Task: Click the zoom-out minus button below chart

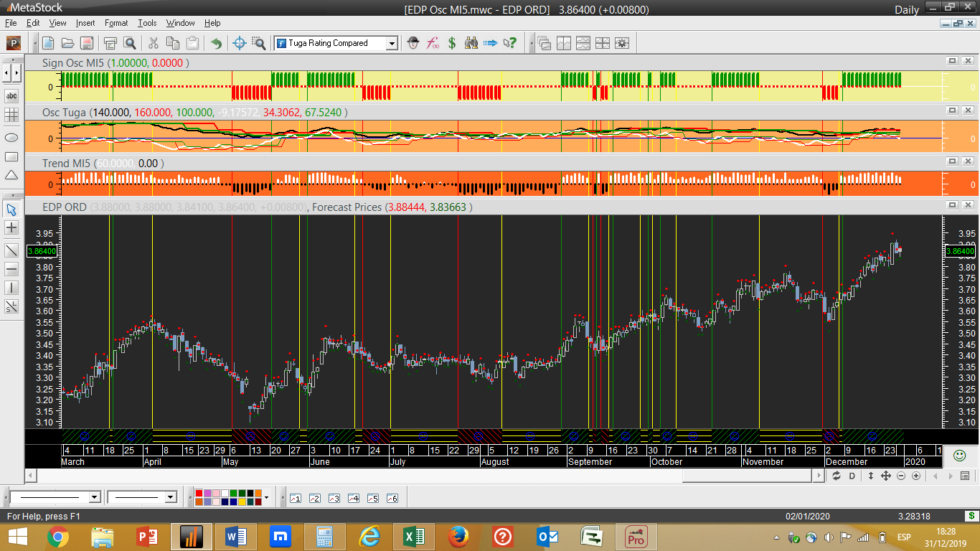Action: 901,476
